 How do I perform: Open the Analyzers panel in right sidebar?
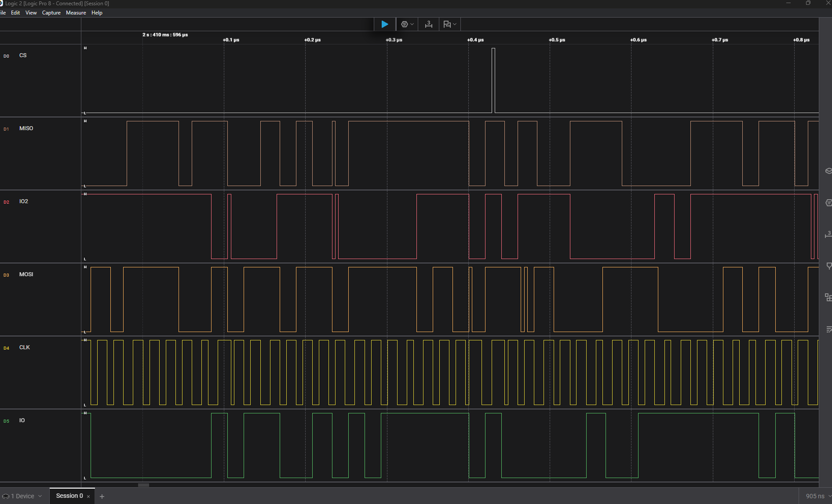pos(828,203)
